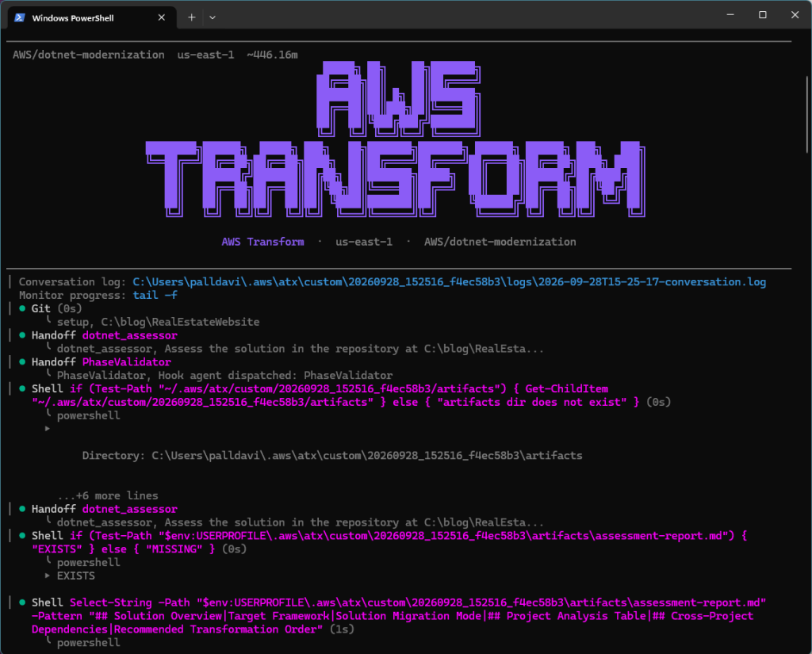Select the Windows PowerShell tab
Screen dimensions: 812x654
92,17
